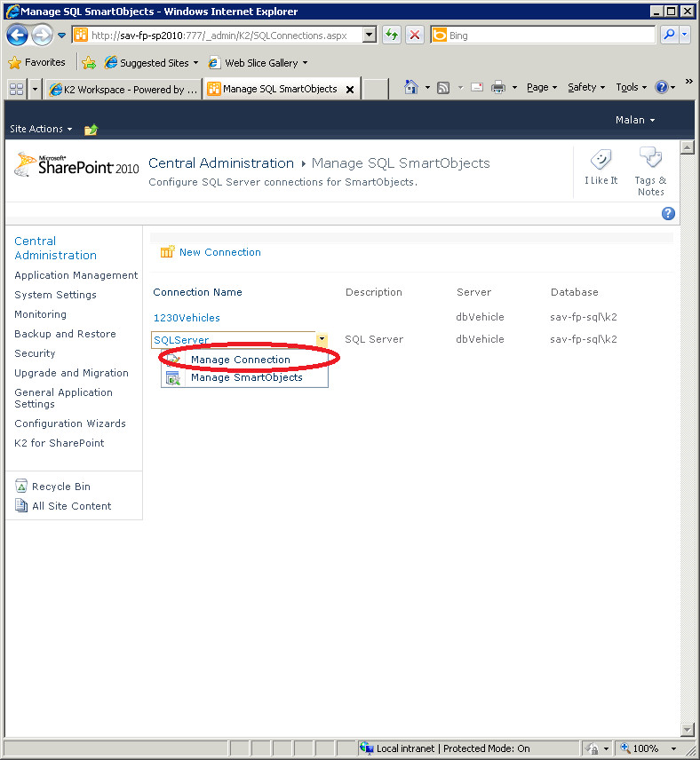Go to Application Management
Image resolution: width=700 pixels, height=760 pixels.
coord(76,275)
